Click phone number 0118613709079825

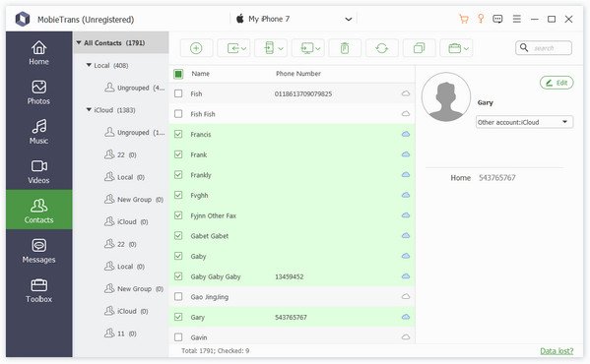pyautogui.click(x=303, y=93)
